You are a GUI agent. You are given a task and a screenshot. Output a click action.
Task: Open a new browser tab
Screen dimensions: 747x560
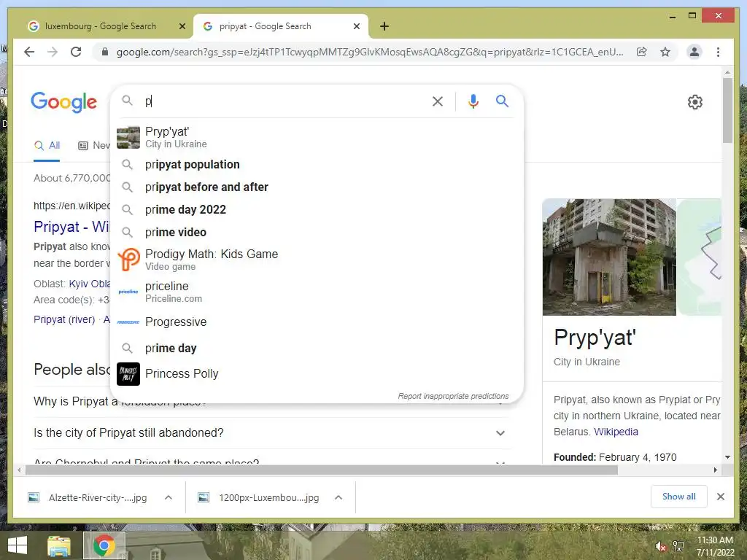point(384,26)
